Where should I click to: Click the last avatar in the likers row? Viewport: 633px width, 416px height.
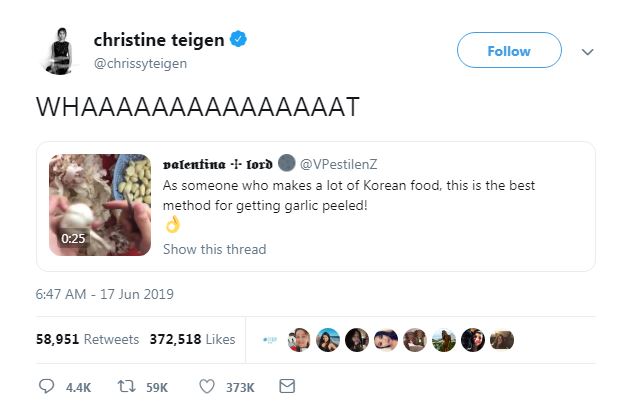(503, 340)
